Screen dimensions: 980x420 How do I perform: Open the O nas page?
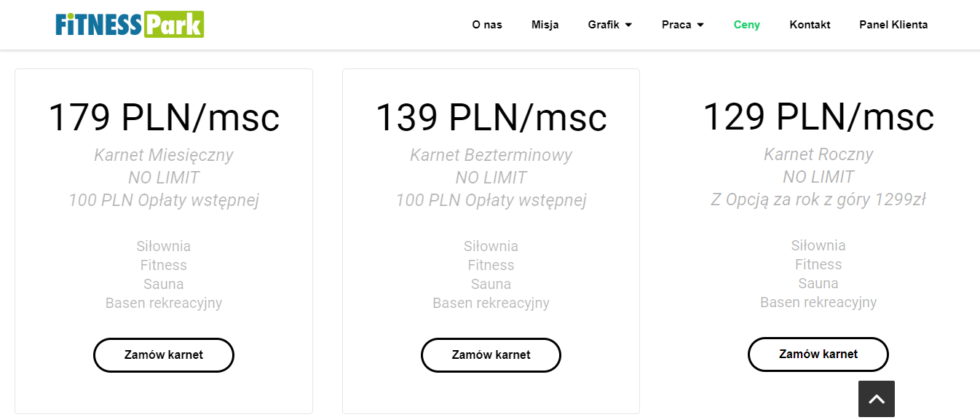[487, 25]
